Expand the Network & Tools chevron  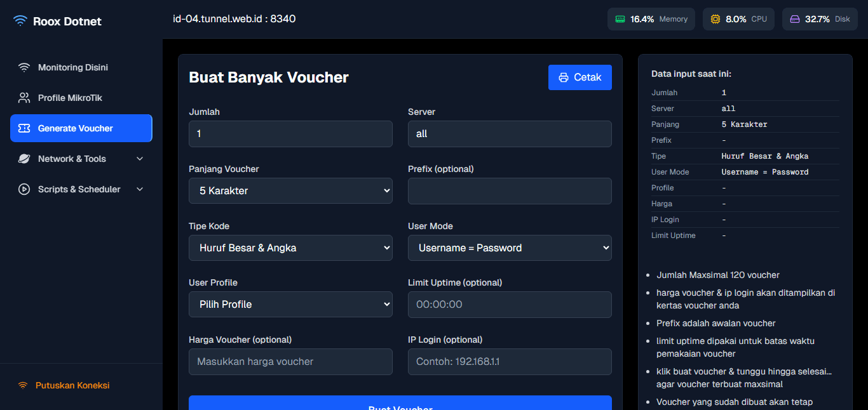[x=140, y=159]
